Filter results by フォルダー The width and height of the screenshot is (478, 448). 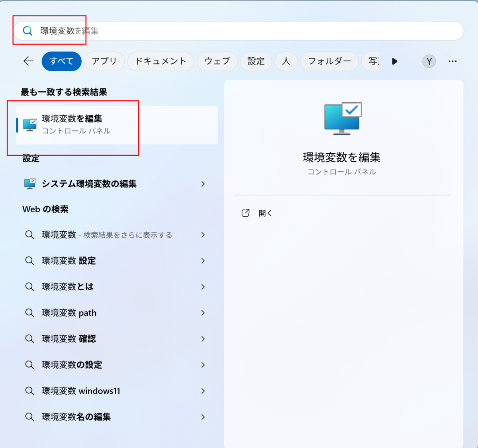tap(329, 61)
